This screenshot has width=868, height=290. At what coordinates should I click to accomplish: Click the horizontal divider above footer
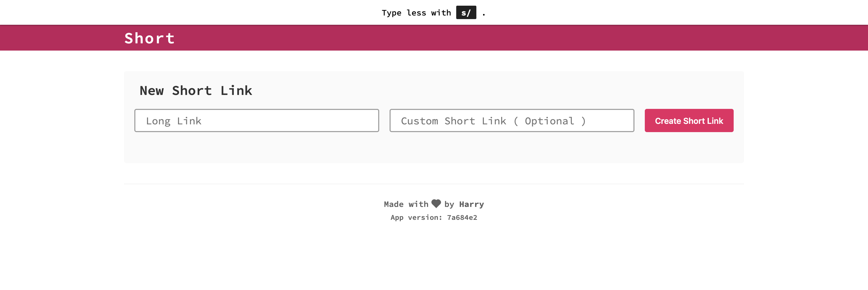(434, 184)
